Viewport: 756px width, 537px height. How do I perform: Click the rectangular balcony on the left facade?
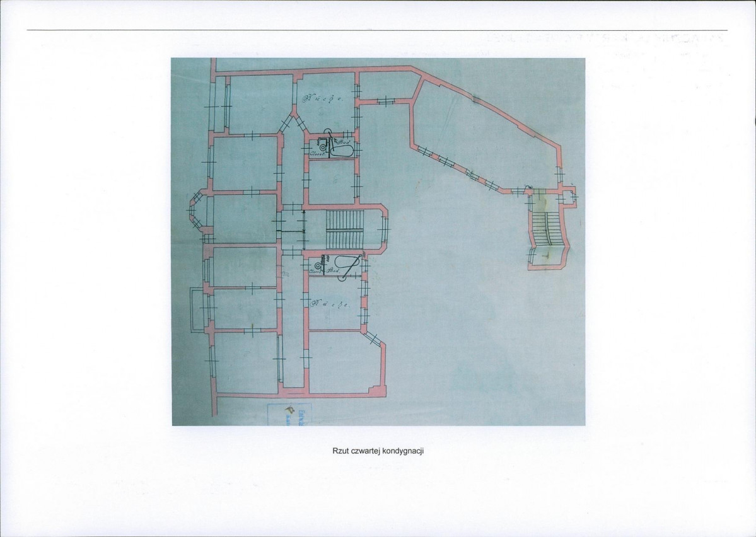tap(196, 310)
